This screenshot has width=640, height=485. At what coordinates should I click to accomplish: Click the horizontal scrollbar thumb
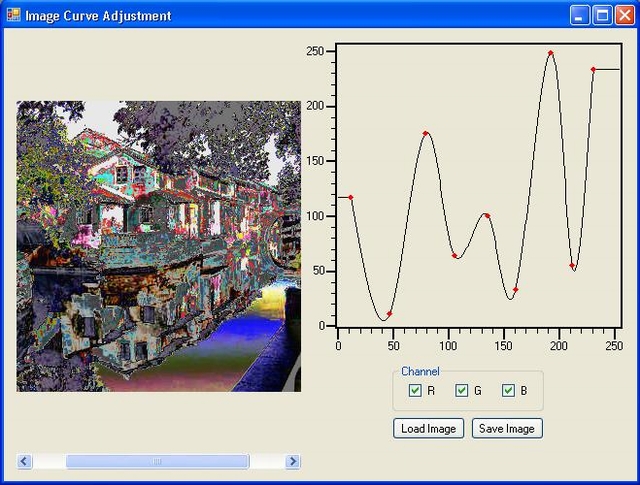point(158,461)
